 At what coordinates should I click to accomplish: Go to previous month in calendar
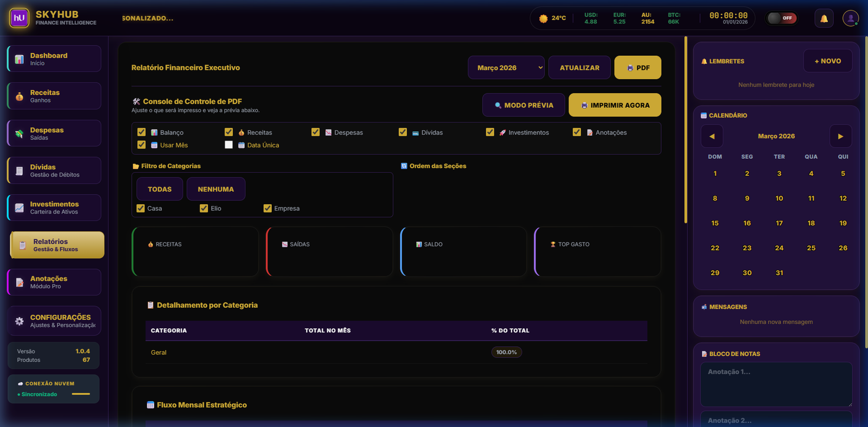712,137
